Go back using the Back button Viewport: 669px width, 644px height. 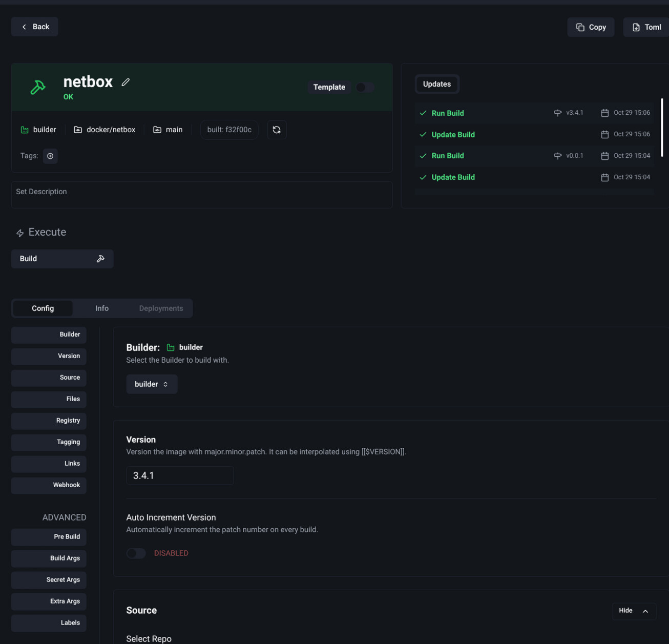click(35, 27)
